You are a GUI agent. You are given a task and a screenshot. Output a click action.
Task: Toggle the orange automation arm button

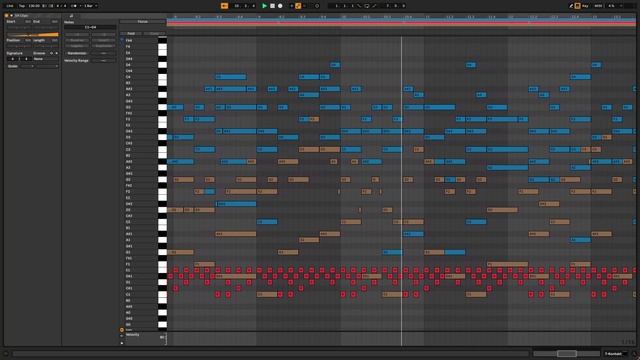[298, 6]
